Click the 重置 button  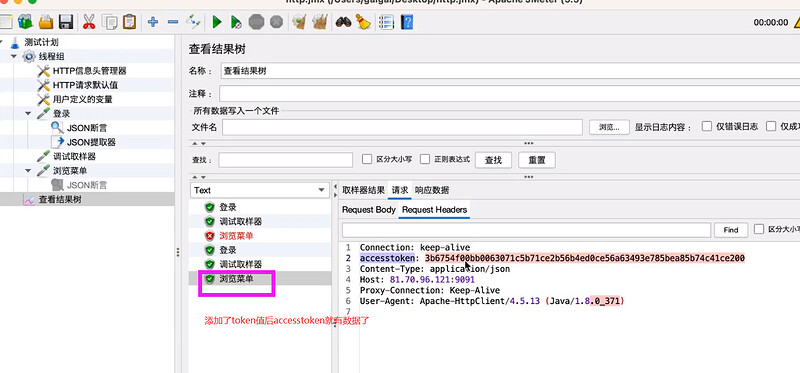coord(537,160)
